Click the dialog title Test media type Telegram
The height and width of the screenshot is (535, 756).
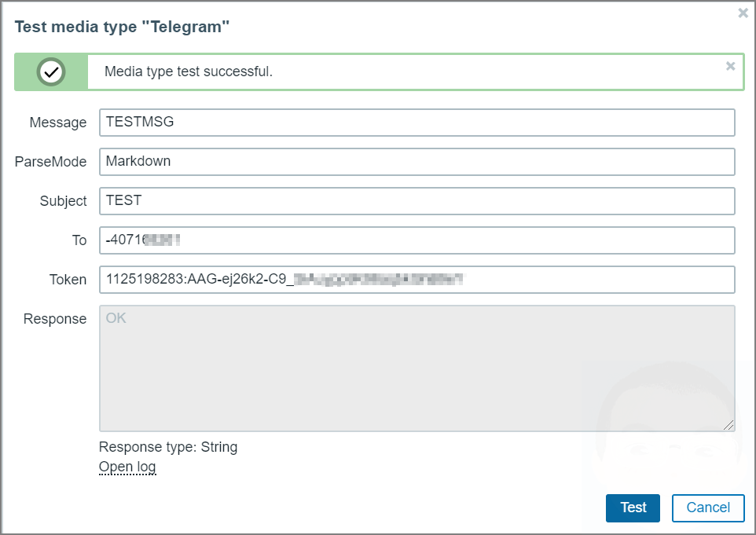(x=121, y=26)
